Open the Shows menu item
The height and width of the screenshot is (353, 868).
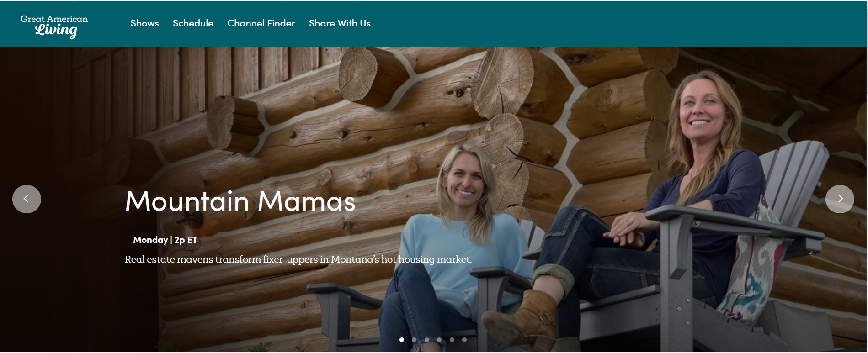[x=144, y=23]
